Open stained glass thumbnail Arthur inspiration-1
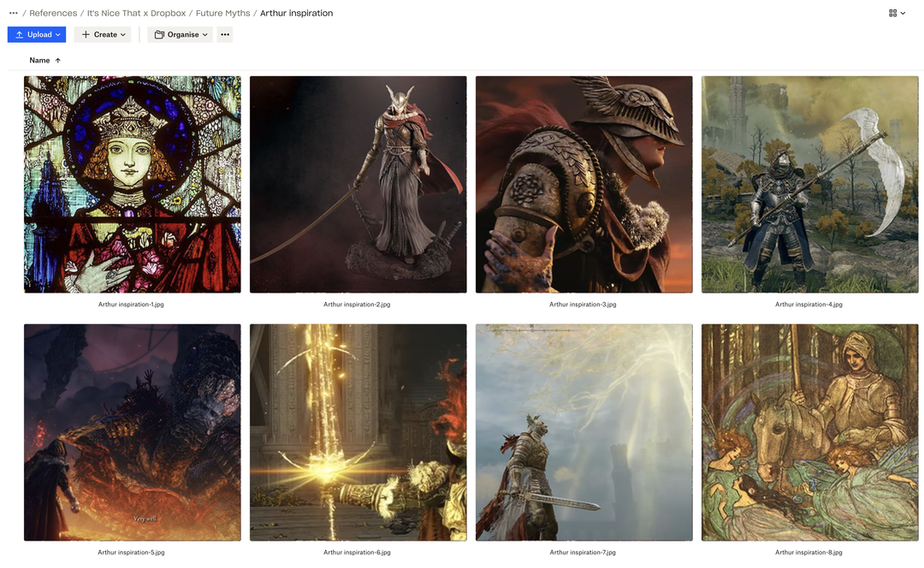Viewport: 924px width, 568px height. 133,185
